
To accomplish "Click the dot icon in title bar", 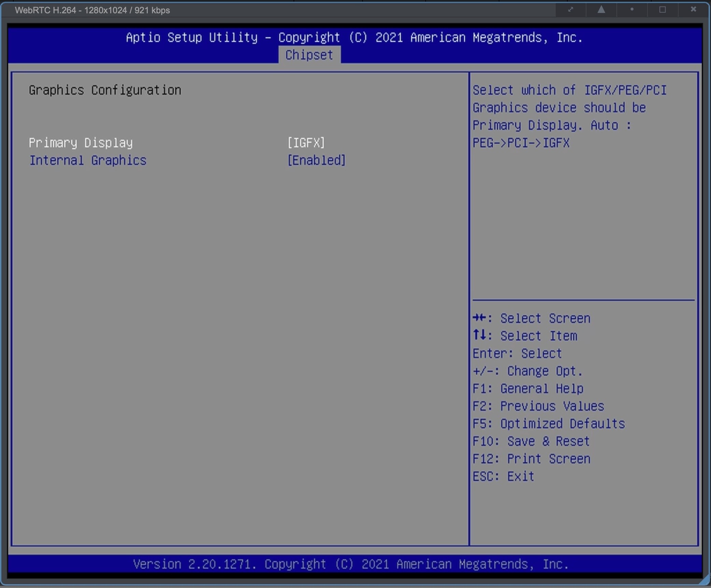I will click(632, 10).
